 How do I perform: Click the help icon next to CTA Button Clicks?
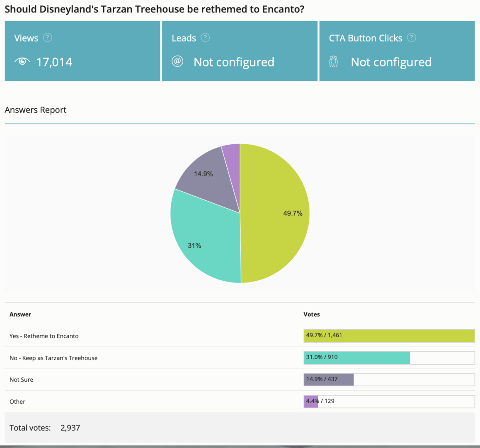pyautogui.click(x=411, y=38)
